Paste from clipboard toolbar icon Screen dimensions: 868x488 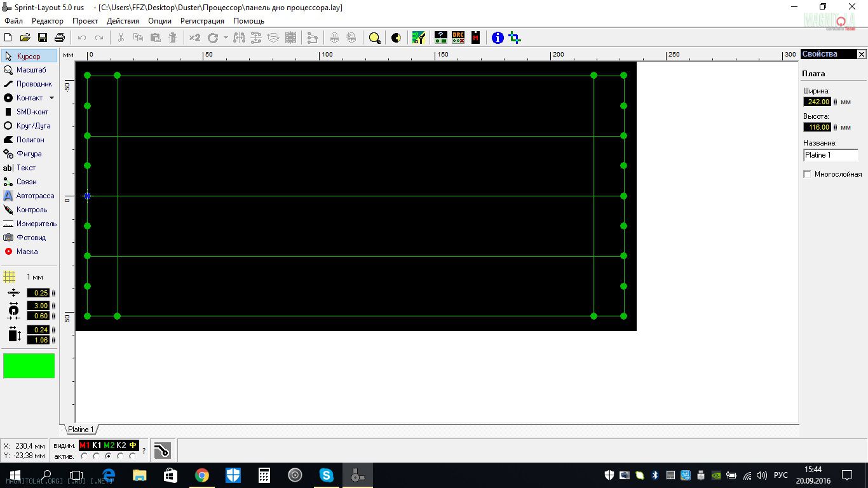coord(155,38)
